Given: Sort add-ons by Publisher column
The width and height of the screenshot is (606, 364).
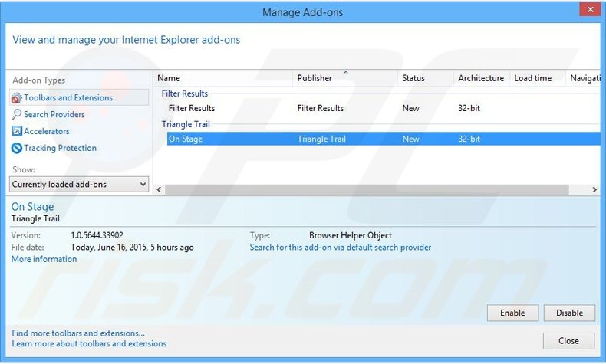Looking at the screenshot, I should [315, 78].
